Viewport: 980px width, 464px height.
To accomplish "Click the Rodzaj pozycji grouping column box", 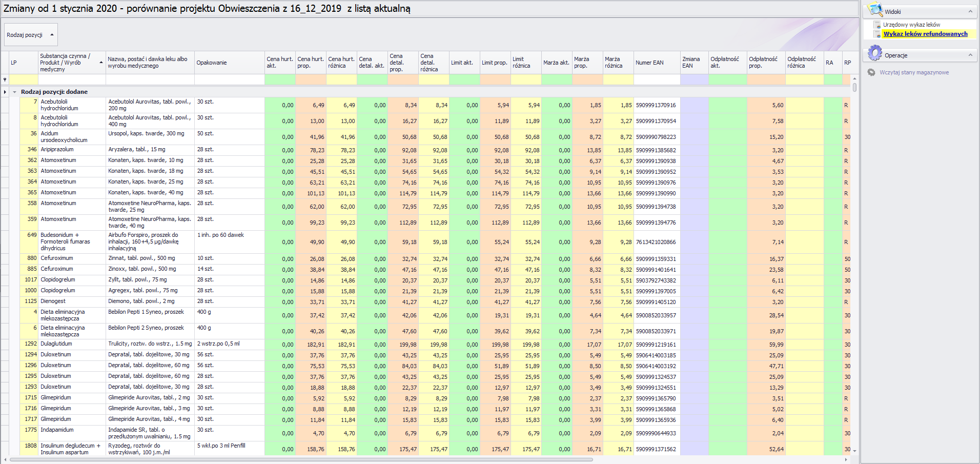I will pyautogui.click(x=30, y=35).
